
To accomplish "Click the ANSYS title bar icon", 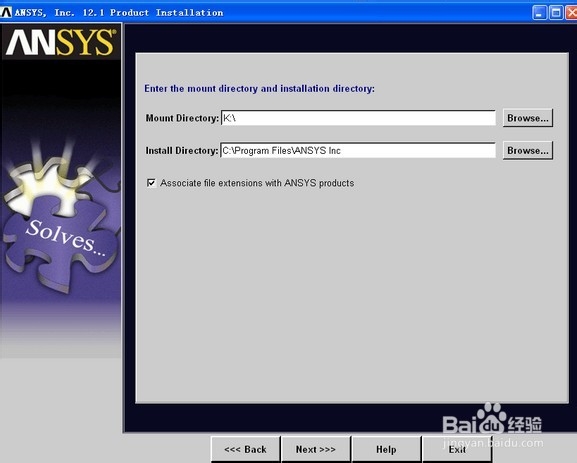I will point(6,13).
